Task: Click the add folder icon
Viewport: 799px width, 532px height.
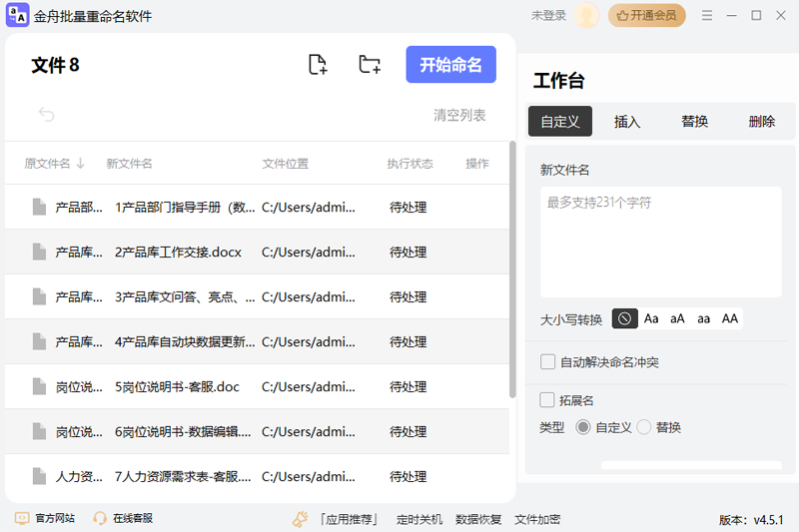Action: tap(370, 65)
